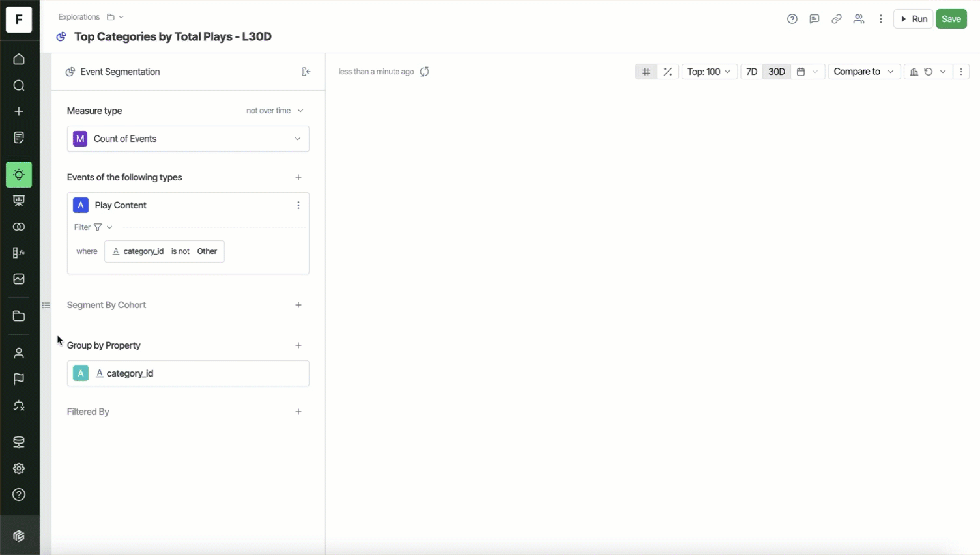Open the not over time dropdown
Screen dimensions: 980x555
point(275,111)
